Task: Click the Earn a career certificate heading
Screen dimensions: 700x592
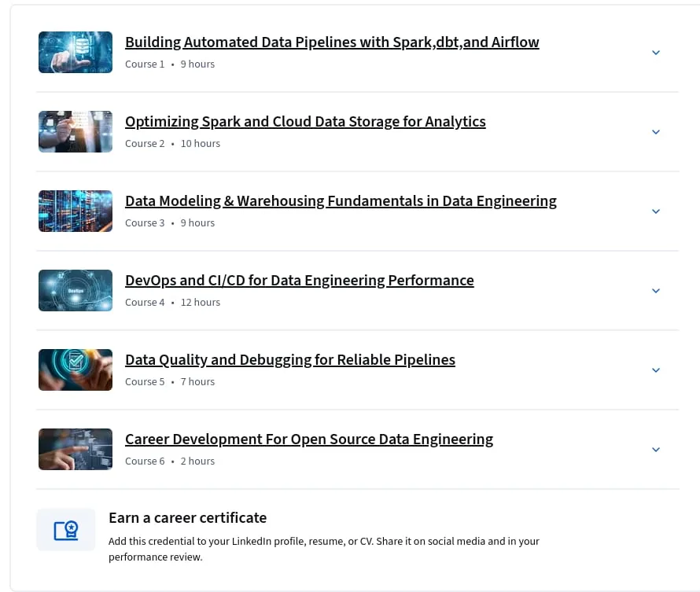Action: [x=187, y=518]
